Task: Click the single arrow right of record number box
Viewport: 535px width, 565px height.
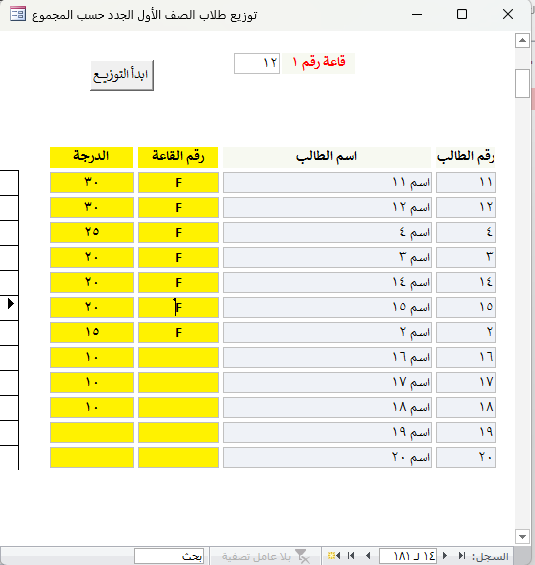Action: pos(445,556)
